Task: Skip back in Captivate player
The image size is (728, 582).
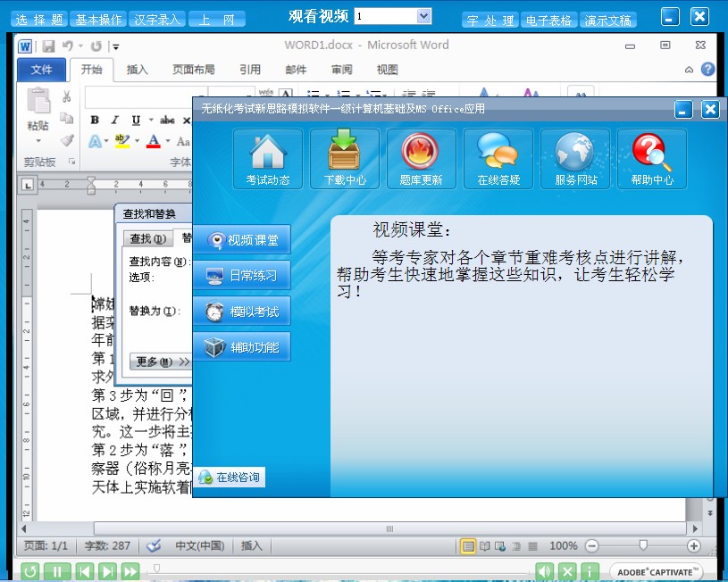Action: tap(85, 571)
